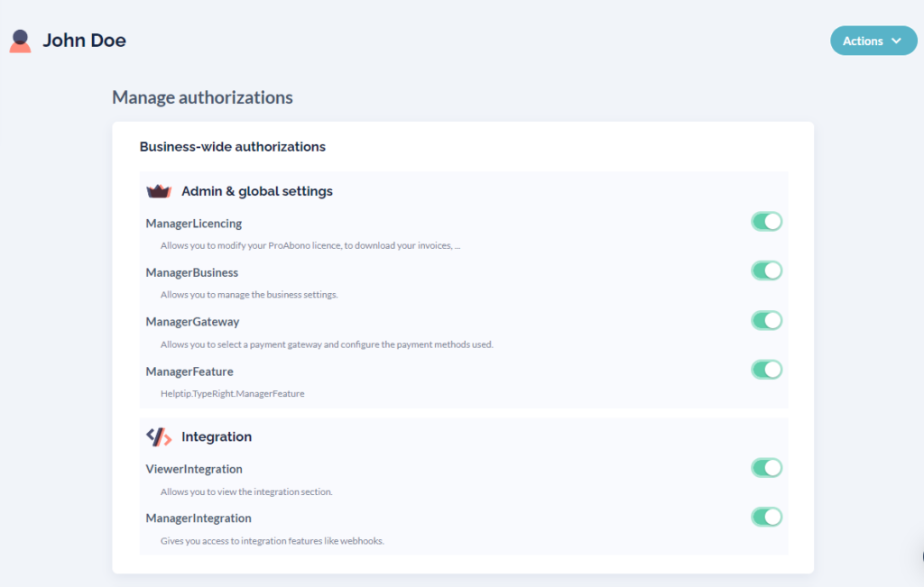
Task: Toggle the ManagerFeature authorization
Action: click(x=767, y=370)
